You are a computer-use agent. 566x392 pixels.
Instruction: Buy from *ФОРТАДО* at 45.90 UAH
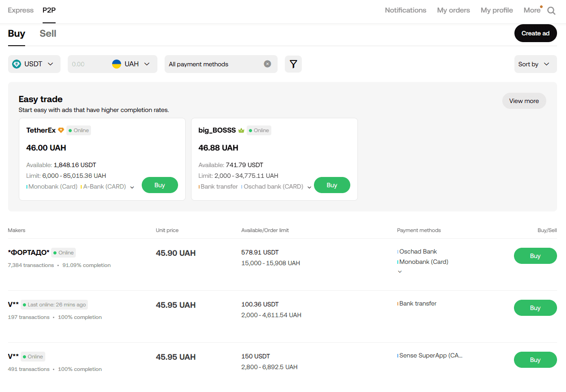[x=536, y=256]
